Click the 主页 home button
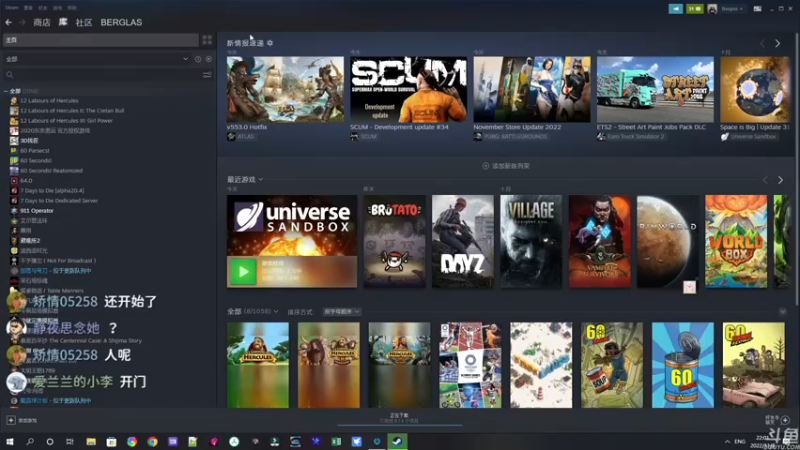Screen dimensions: 800x450 (x=101, y=40)
